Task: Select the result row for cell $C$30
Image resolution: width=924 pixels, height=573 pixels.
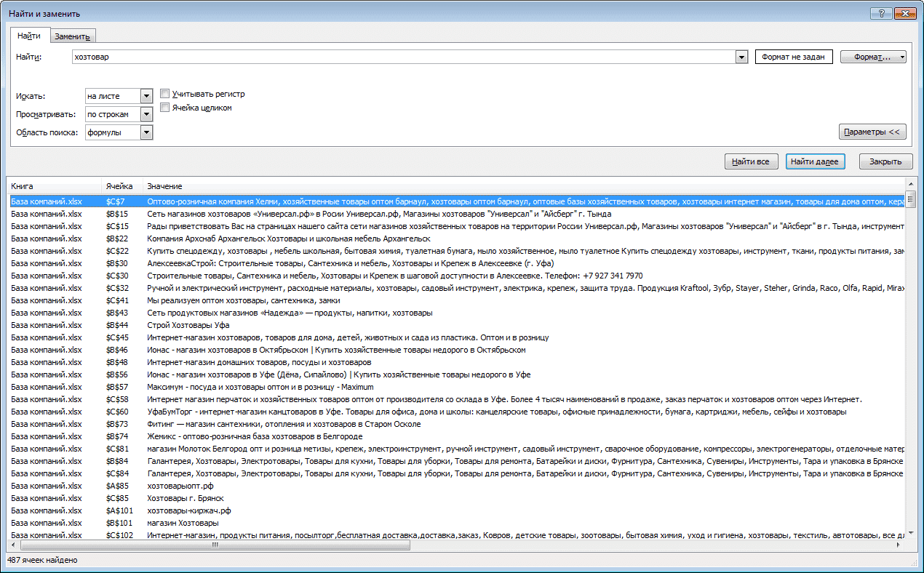Action: [455, 276]
